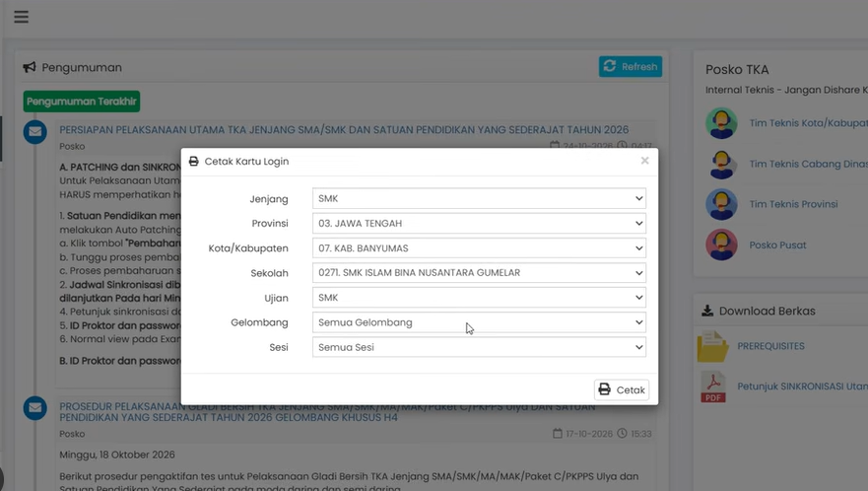
Task: Click Tim Teknis Provinsi avatar icon
Action: click(721, 204)
